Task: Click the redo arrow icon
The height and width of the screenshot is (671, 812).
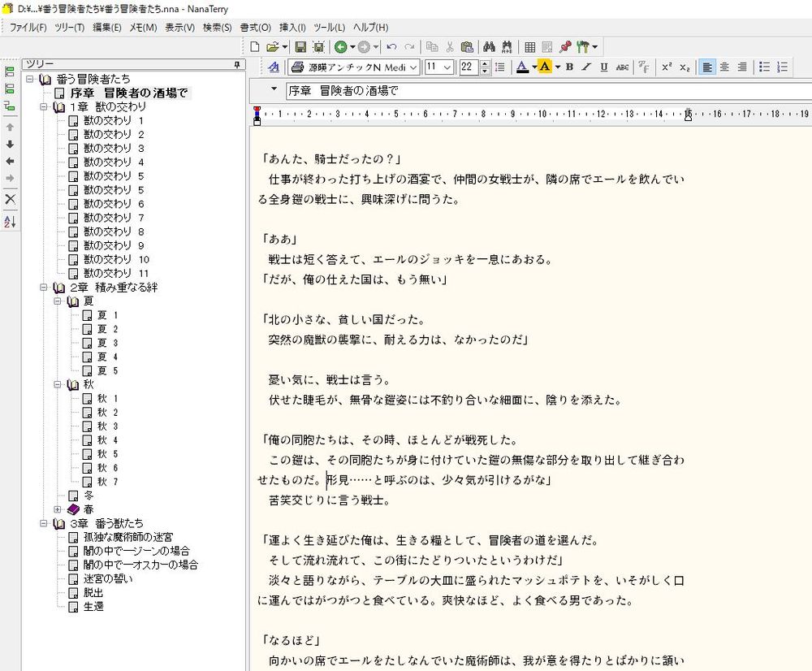Action: pyautogui.click(x=409, y=47)
